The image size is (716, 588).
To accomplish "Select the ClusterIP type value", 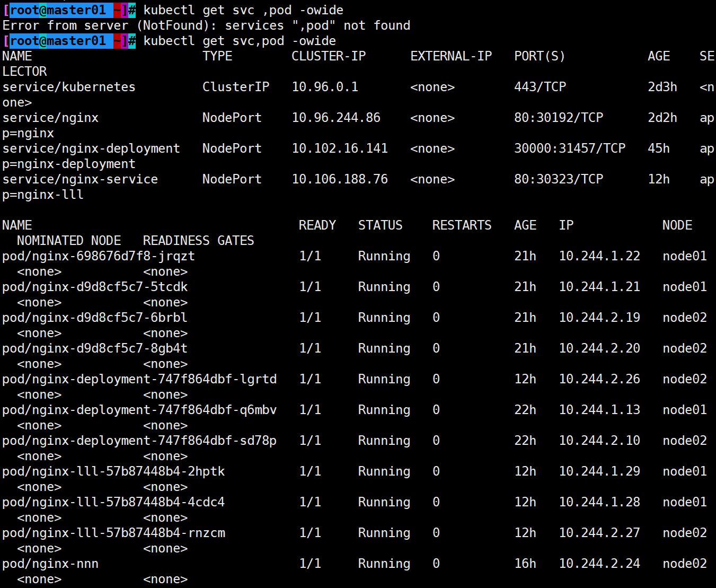I will point(236,87).
